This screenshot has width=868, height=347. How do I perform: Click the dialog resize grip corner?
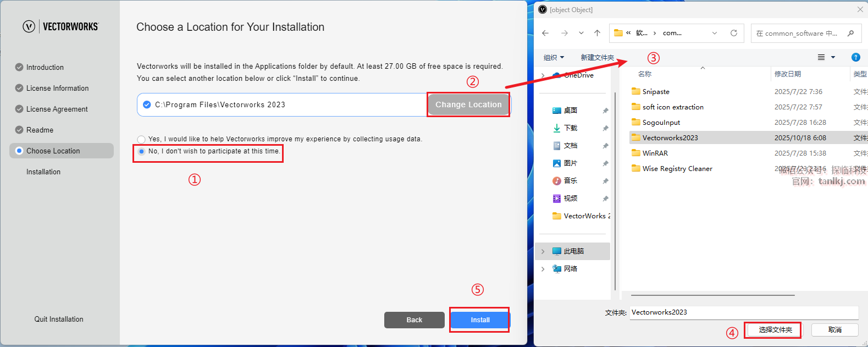864,343
